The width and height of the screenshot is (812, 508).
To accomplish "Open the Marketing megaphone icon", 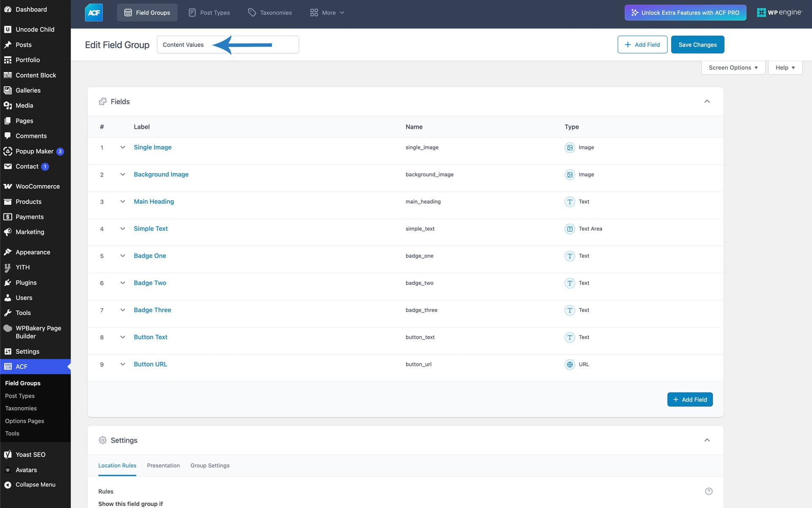I will (8, 232).
